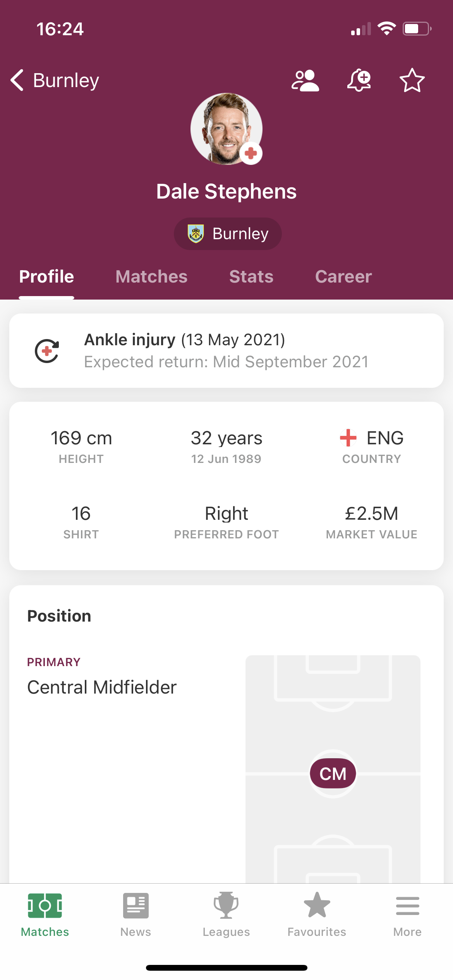Open the Career tab
Image resolution: width=453 pixels, height=980 pixels.
click(x=343, y=276)
